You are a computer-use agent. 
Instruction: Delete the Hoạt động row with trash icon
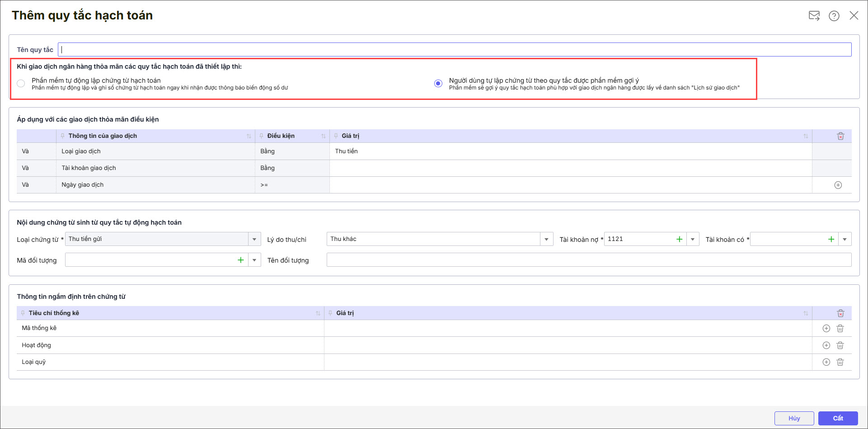[840, 345]
